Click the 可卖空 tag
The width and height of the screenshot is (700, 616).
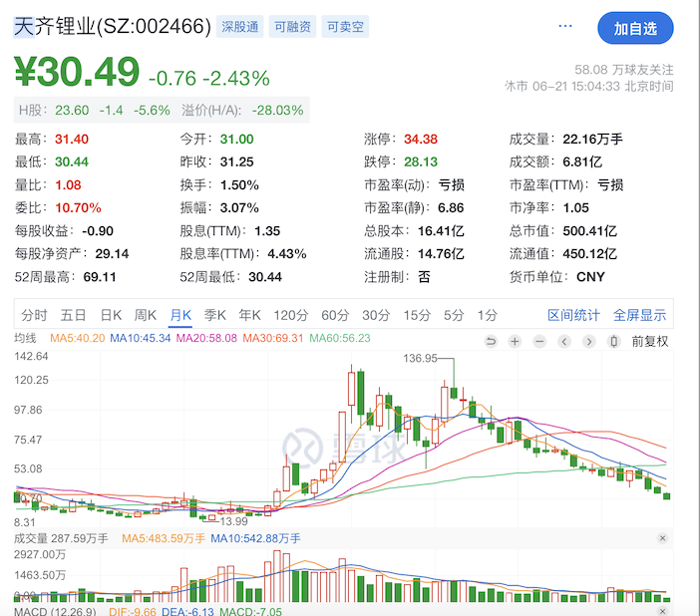pyautogui.click(x=345, y=27)
